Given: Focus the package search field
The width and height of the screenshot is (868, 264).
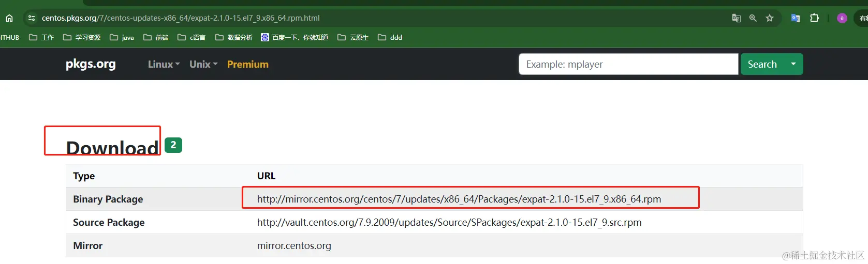Looking at the screenshot, I should pos(628,64).
